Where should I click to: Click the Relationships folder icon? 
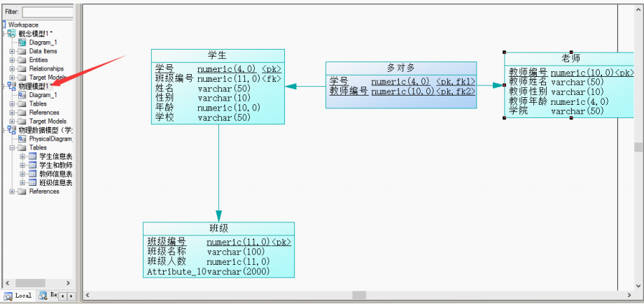tap(22, 69)
